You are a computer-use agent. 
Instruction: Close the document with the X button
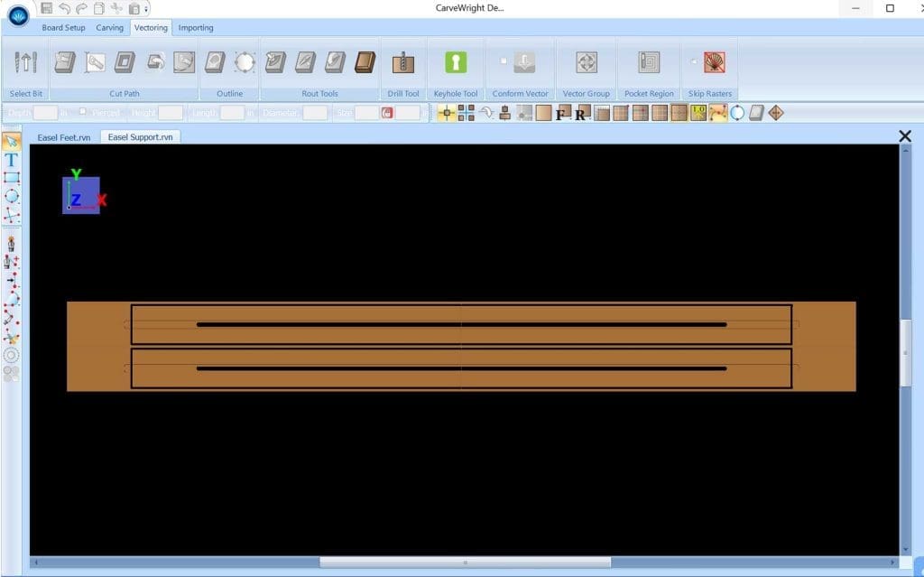tap(905, 136)
